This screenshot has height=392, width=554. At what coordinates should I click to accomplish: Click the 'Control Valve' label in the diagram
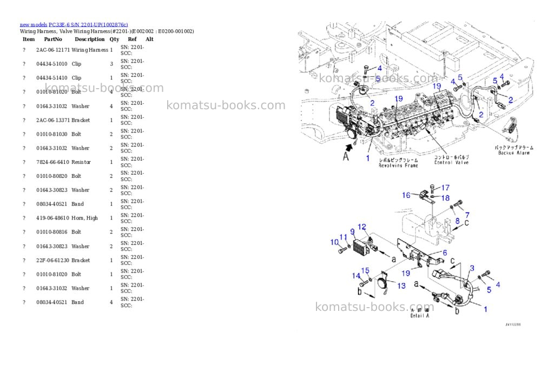tap(451, 162)
